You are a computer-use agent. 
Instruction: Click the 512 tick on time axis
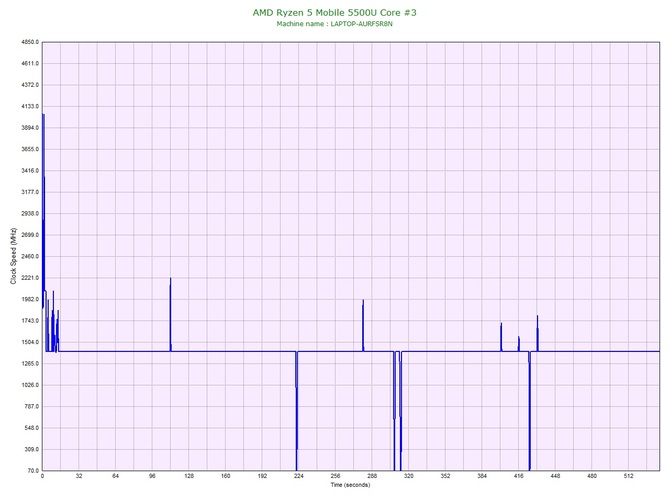629,476
